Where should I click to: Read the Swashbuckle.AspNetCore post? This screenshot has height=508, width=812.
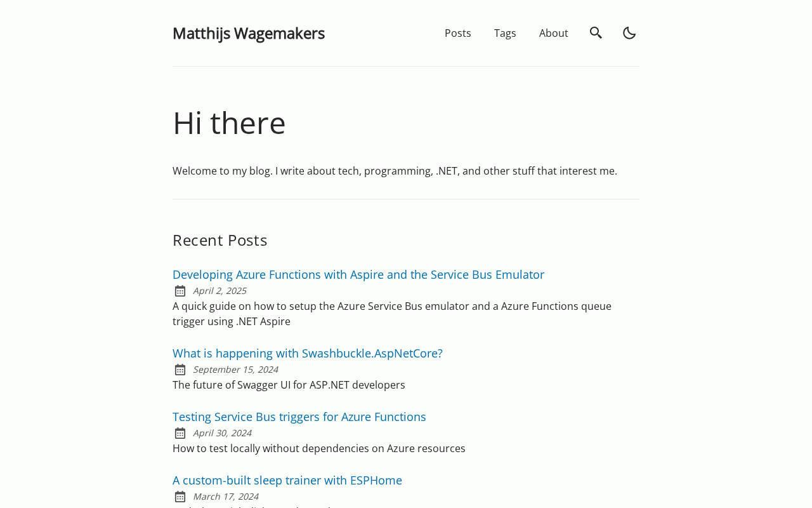308,353
